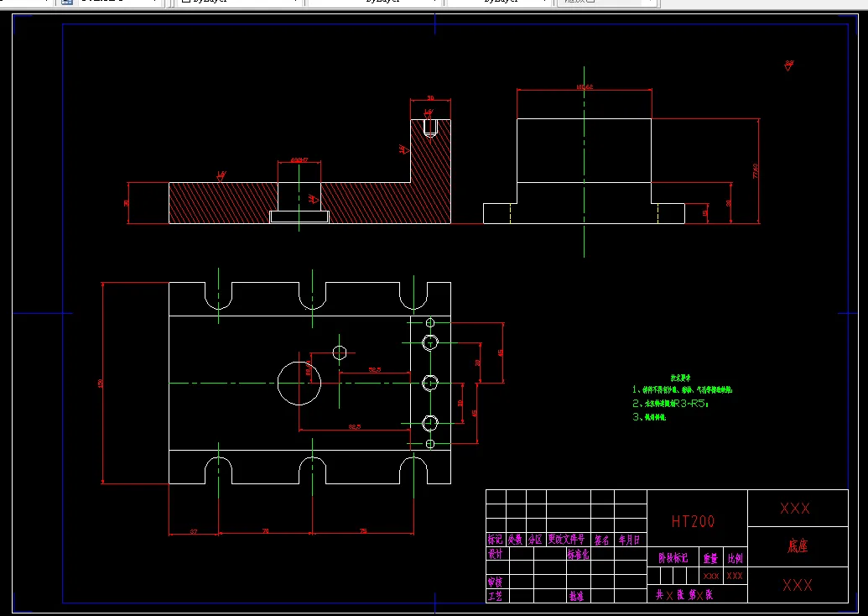The image size is (868, 616).
Task: Select the 签名 label in title block
Action: [x=602, y=540]
